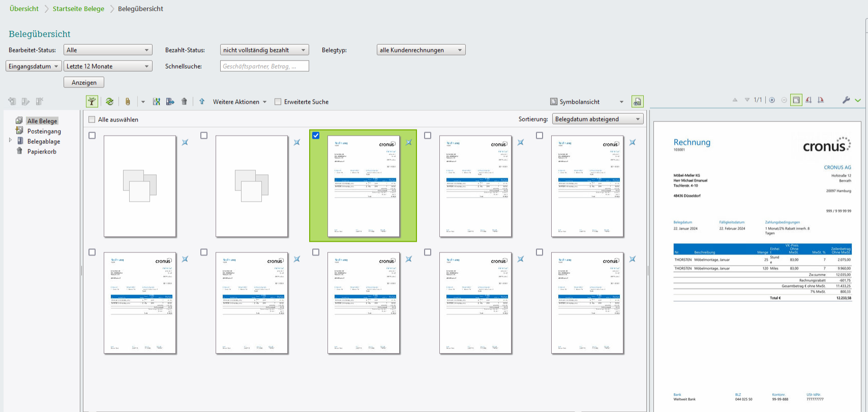The width and height of the screenshot is (868, 412).
Task: Zoom in on the invoice preview
Action: [x=772, y=100]
